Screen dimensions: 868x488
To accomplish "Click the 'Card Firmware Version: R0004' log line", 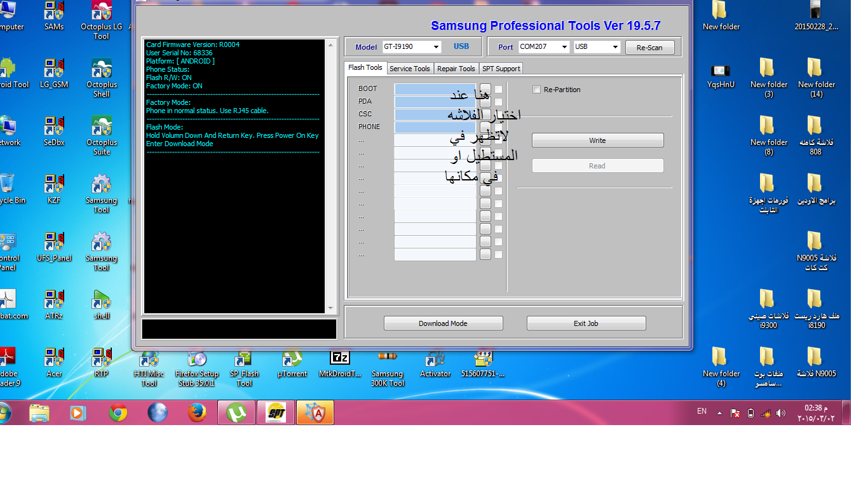I will [193, 44].
